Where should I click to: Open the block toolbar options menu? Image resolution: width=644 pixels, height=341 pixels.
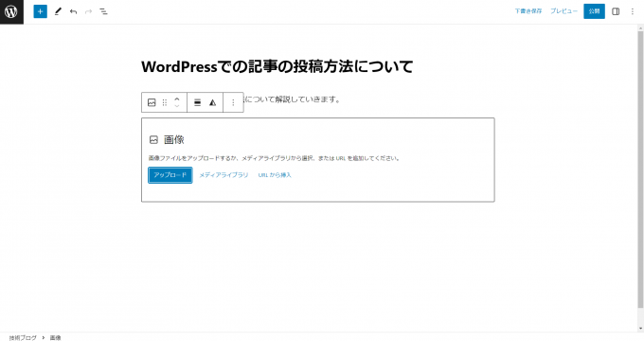click(x=233, y=102)
